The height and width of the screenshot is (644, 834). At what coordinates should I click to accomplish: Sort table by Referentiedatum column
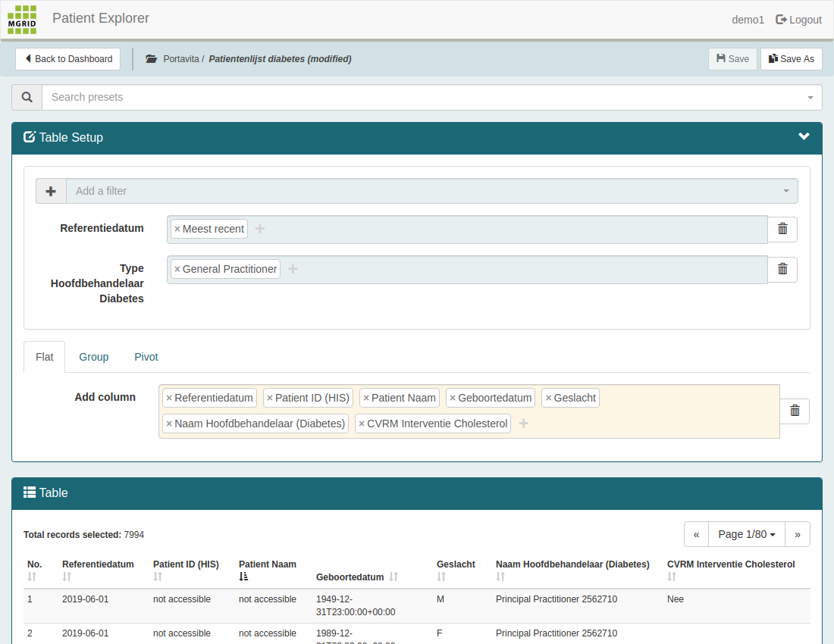coord(67,577)
